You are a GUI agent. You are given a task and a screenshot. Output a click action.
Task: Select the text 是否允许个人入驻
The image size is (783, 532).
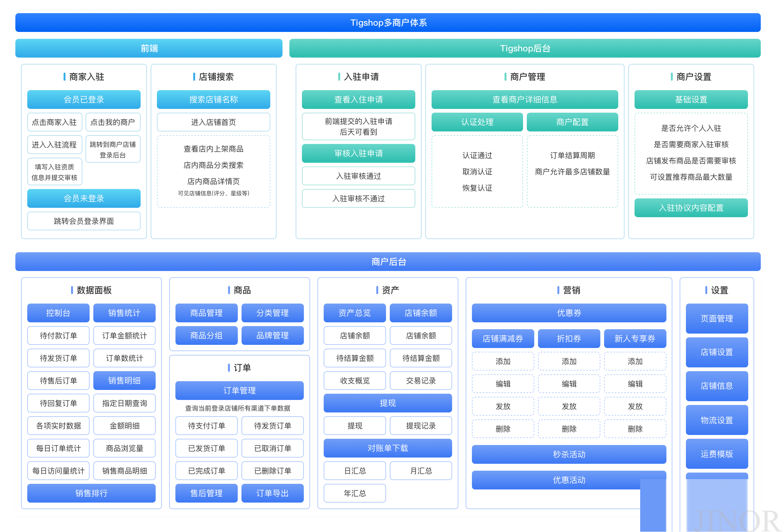point(691,128)
